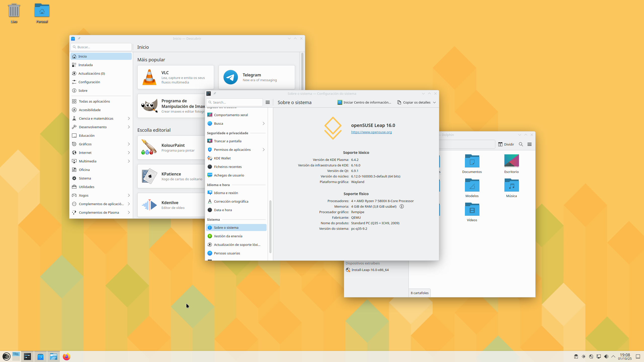Screen dimensions: 644x362
Task: Open Xestión da enerxía settings page
Action: [228, 236]
